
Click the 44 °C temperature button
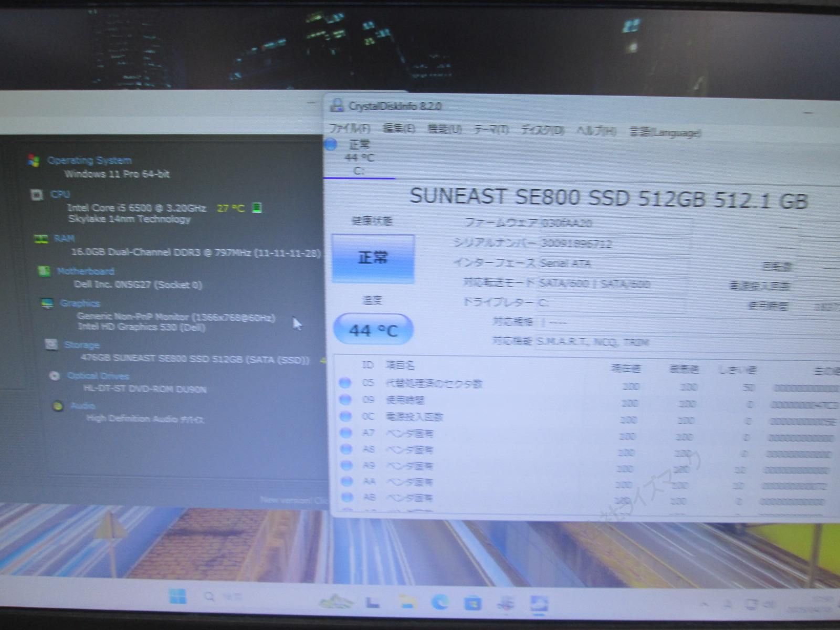[x=373, y=330]
